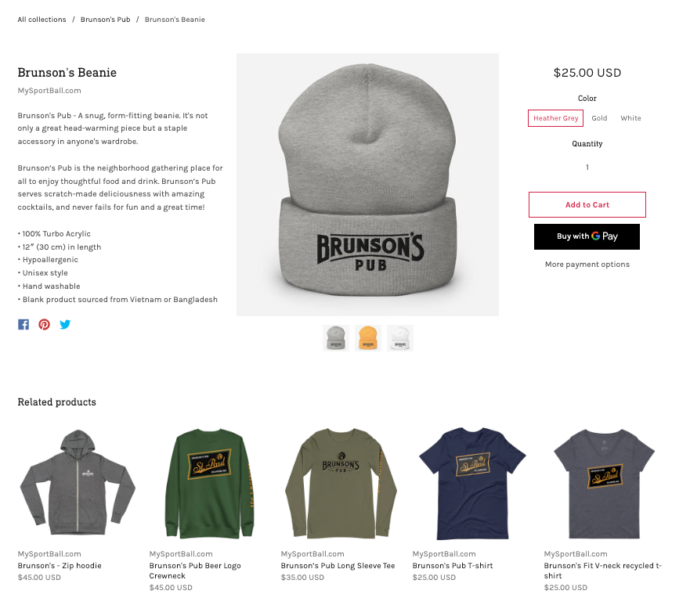Viewport: 690px width, 616px height.
Task: Add beanie to cart
Action: point(587,205)
